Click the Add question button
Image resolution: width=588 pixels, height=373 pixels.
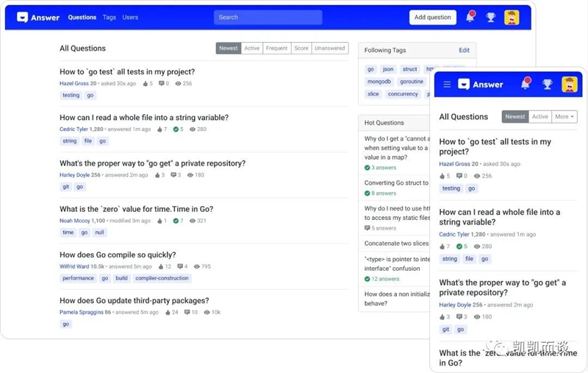pyautogui.click(x=432, y=17)
